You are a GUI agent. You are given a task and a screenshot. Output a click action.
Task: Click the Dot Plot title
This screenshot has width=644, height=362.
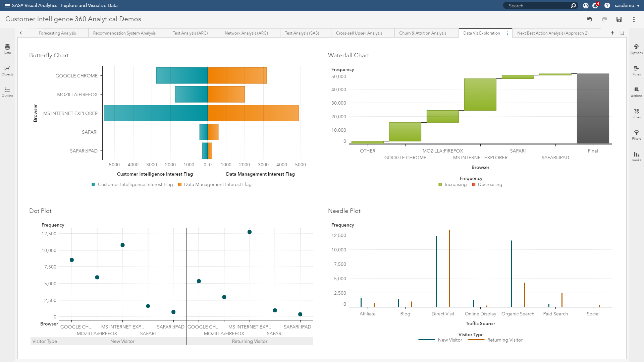click(40, 211)
